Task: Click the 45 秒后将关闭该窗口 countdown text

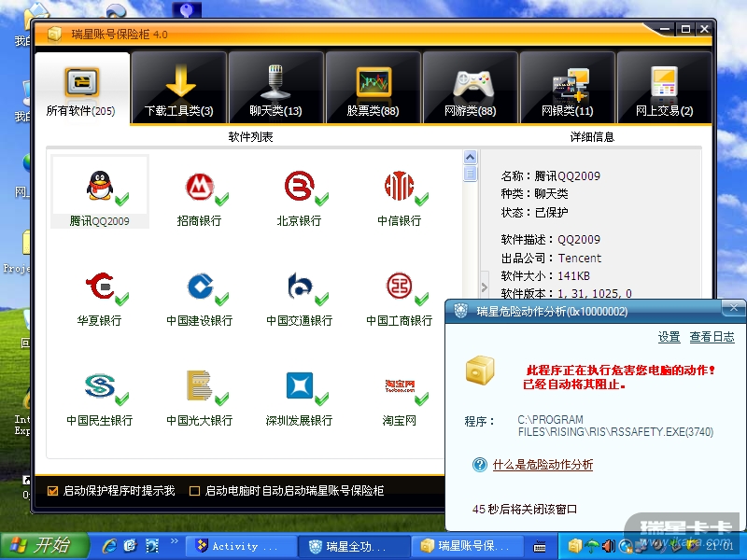Action: click(x=525, y=509)
